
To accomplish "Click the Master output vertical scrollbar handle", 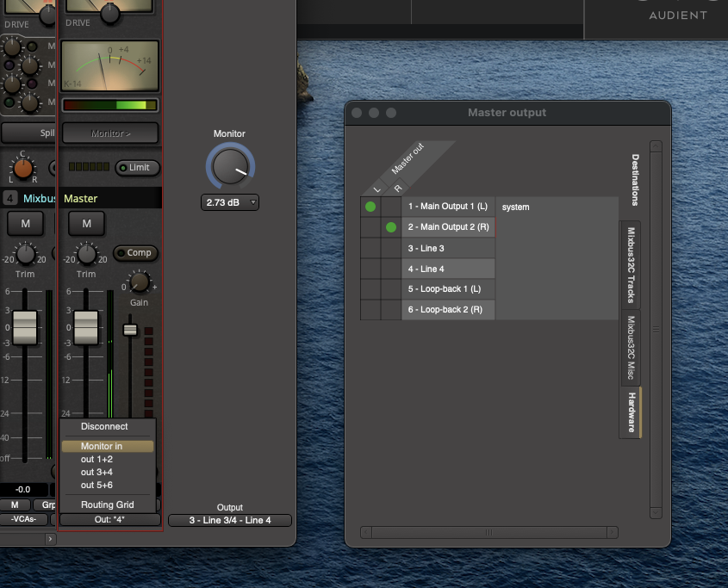I will pos(656,330).
